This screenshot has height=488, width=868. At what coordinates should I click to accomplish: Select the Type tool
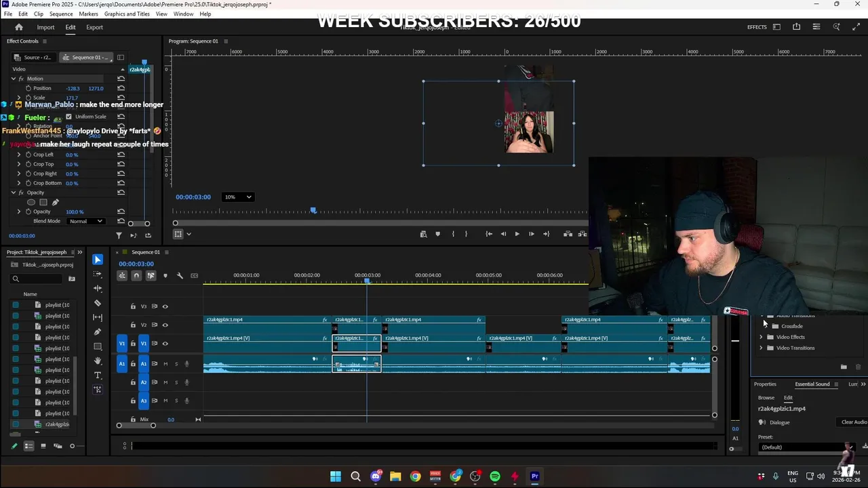click(98, 375)
